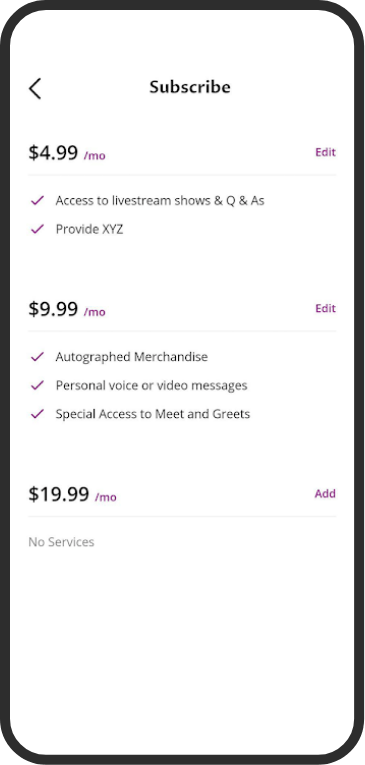The height and width of the screenshot is (765, 365).
Task: Click Special Access to Meet and Greets
Action: coord(153,414)
